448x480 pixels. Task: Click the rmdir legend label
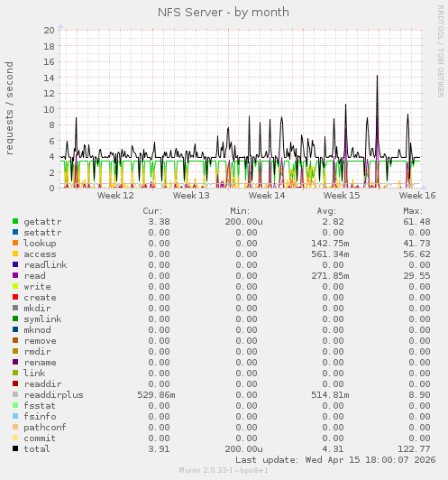pyautogui.click(x=37, y=352)
